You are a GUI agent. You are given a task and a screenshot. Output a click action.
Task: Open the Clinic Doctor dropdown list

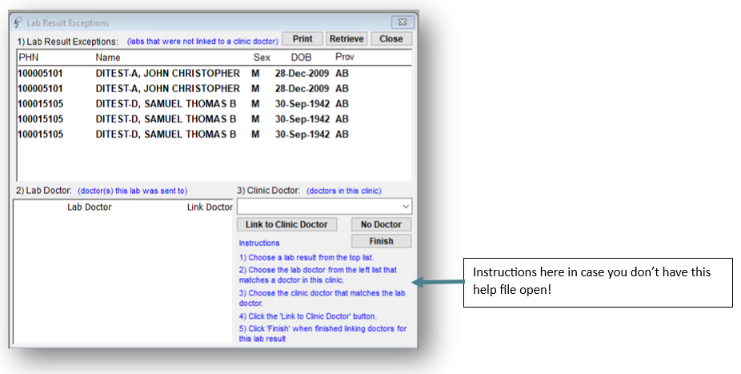405,207
